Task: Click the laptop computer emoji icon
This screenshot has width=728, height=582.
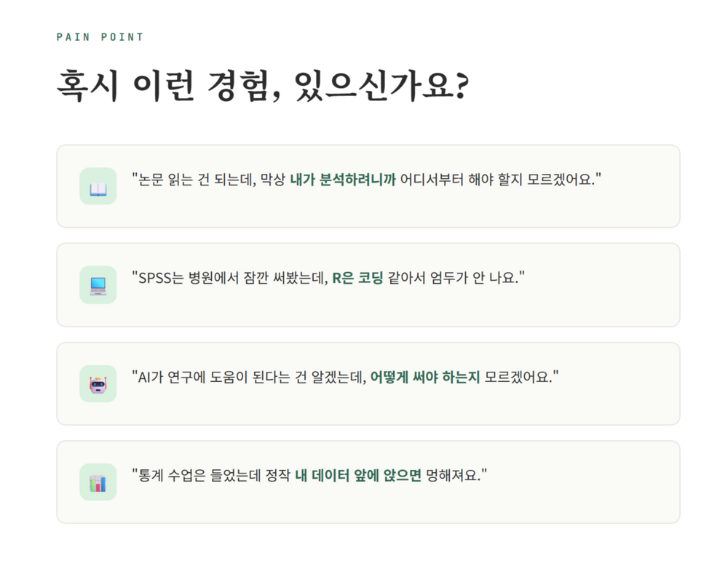Action: [98, 285]
